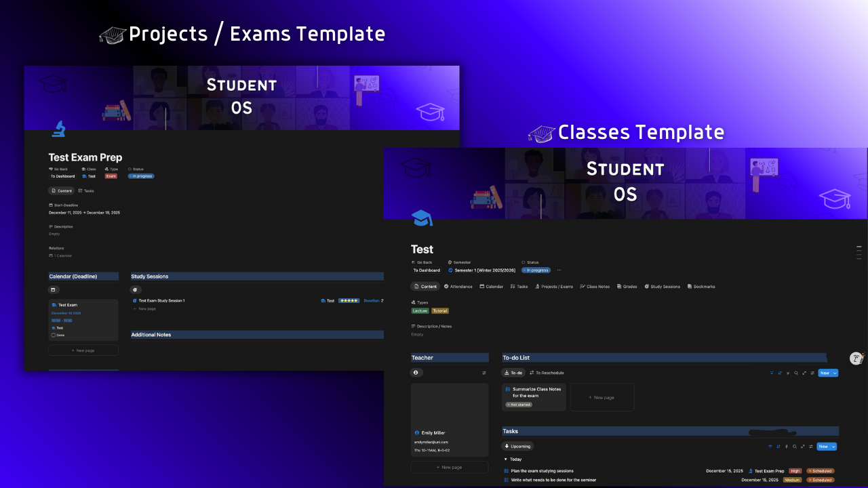Viewport: 868px width, 488px height.
Task: Click the lightning automations icon in the Tasks toolbar
Action: 787,447
